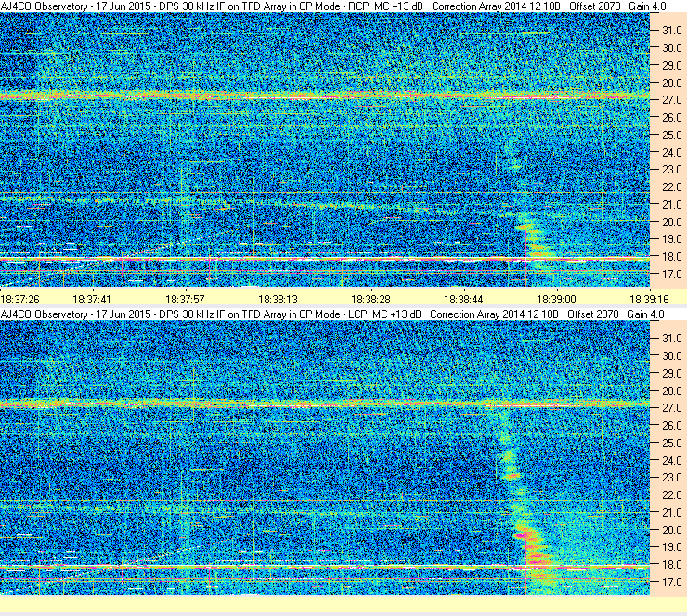Click the 26.0 frequency label on LCP spectrogram

pos(671,426)
